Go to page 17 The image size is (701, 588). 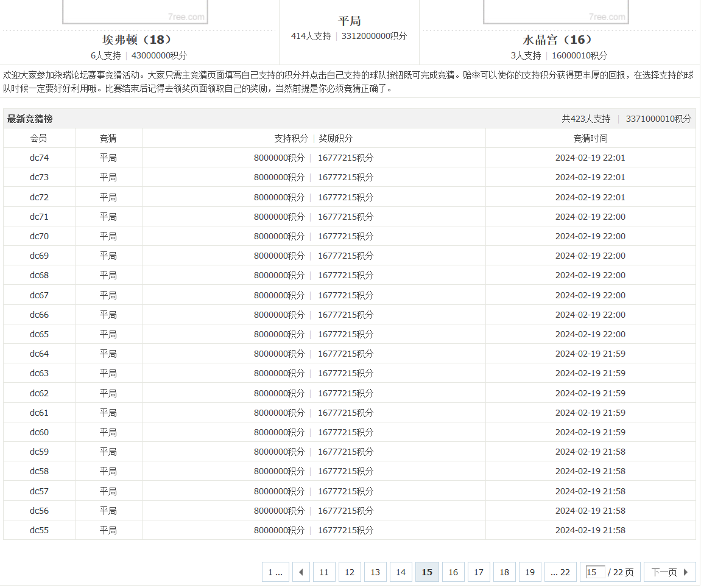[x=479, y=572]
